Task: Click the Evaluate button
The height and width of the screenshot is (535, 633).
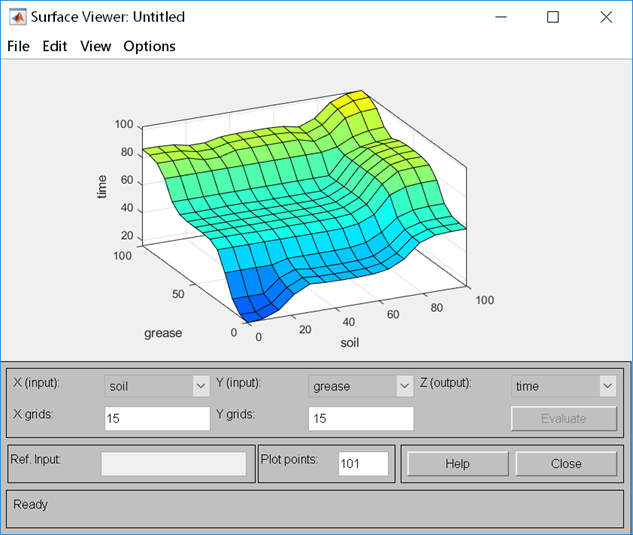Action: point(564,418)
